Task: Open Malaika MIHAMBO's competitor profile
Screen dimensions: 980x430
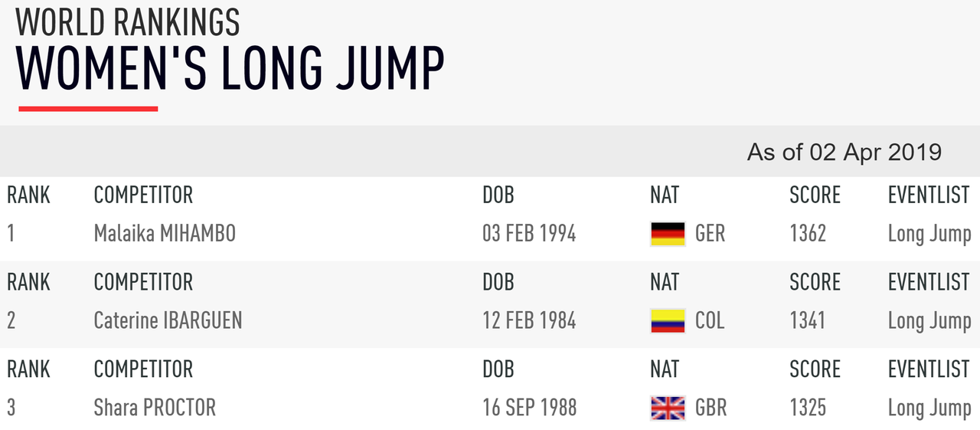Action: (x=165, y=233)
